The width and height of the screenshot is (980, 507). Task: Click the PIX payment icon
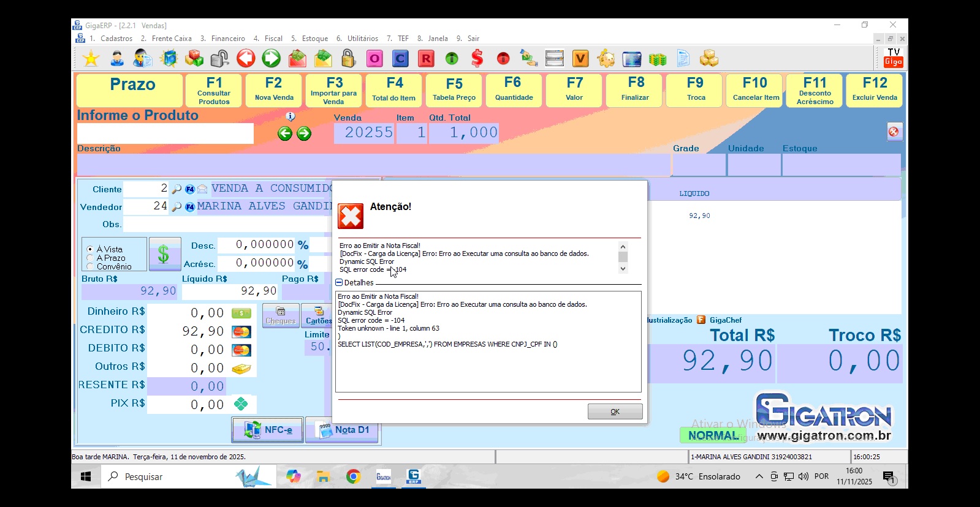pyautogui.click(x=241, y=404)
